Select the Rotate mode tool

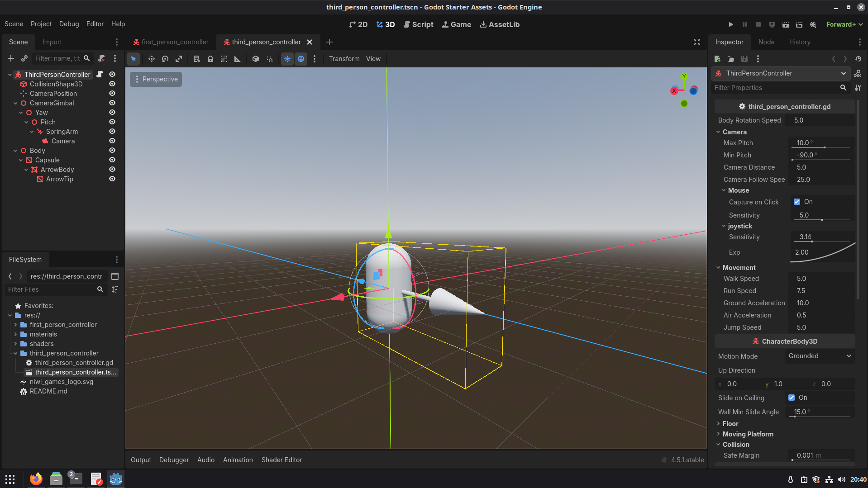tap(165, 59)
